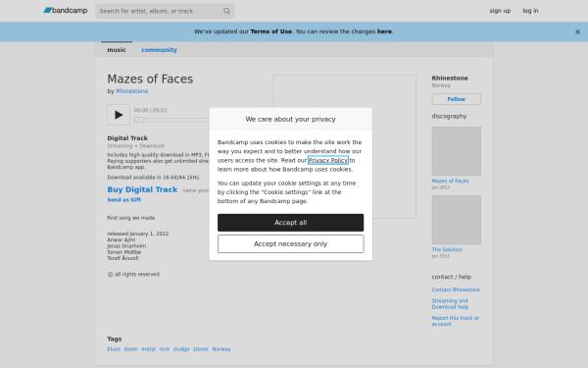Open Mazes of Faces discography link
The height and width of the screenshot is (368, 588).
(450, 181)
